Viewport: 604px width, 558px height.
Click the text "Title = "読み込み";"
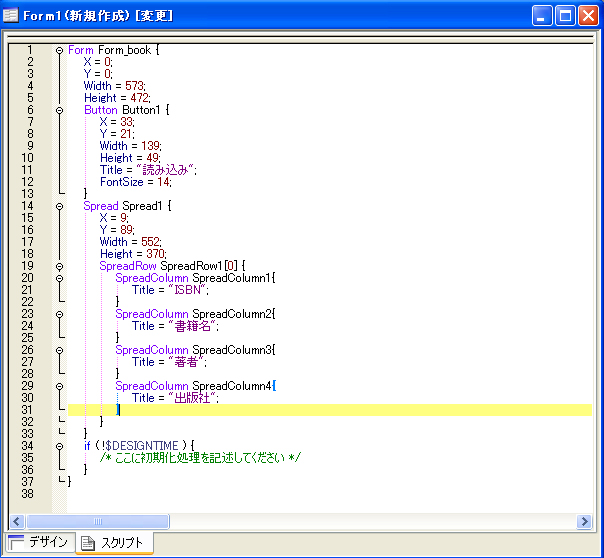[148, 169]
